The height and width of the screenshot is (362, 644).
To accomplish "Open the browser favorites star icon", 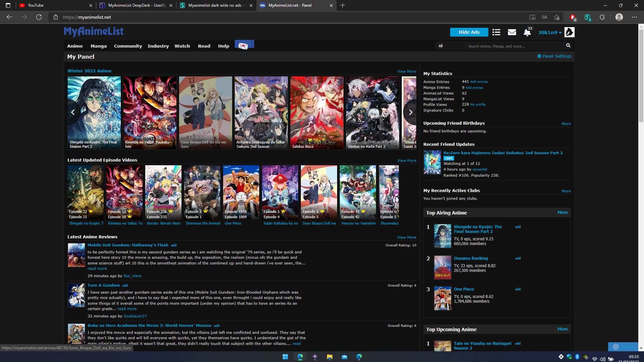I will 557,17.
